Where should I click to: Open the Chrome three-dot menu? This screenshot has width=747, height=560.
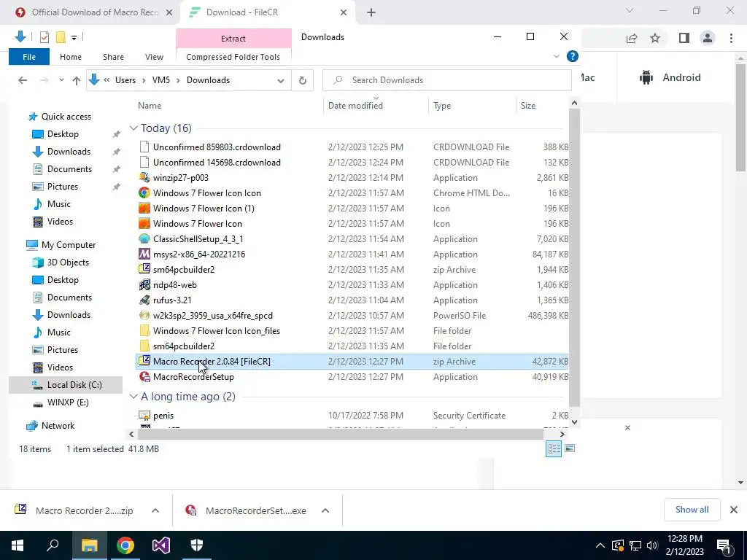pos(731,38)
